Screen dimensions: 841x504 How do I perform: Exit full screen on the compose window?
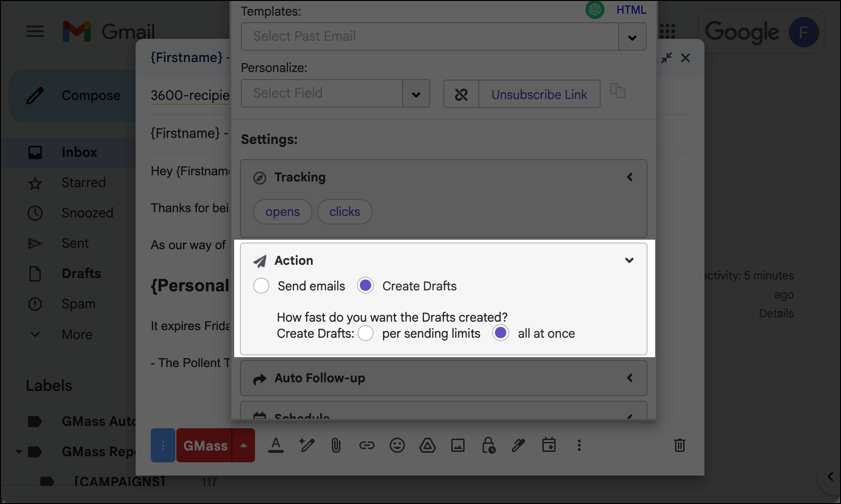point(667,58)
